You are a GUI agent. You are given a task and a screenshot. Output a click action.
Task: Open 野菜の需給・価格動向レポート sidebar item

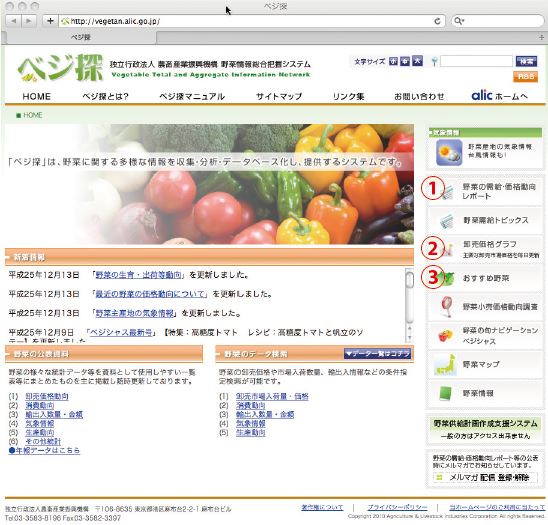tap(484, 191)
